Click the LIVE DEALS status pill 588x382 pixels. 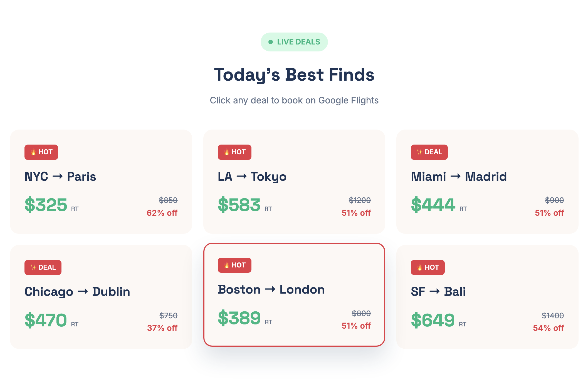point(294,42)
